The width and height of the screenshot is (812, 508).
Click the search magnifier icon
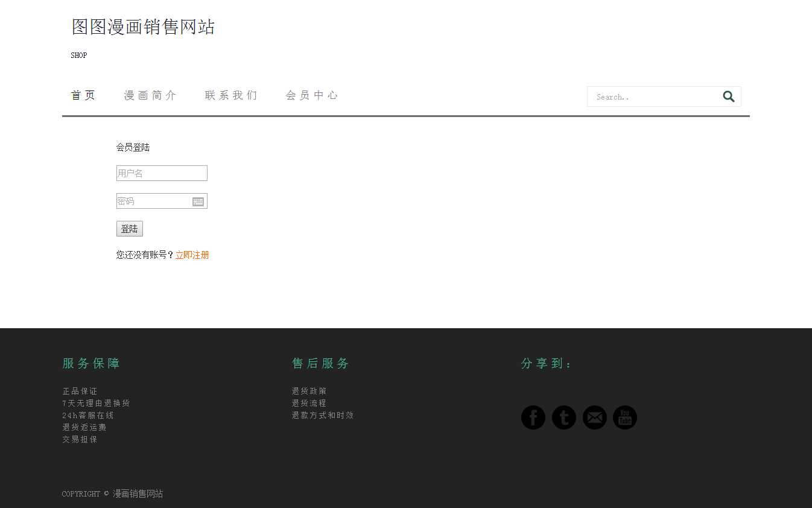coord(728,97)
